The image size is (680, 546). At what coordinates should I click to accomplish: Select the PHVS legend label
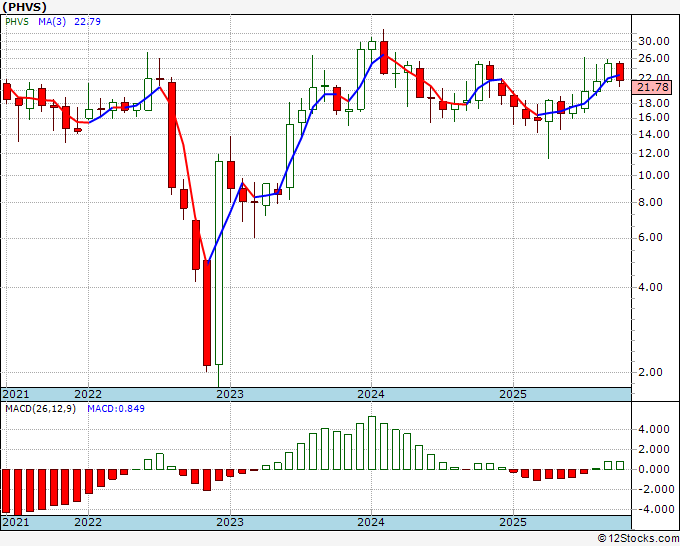pos(17,21)
